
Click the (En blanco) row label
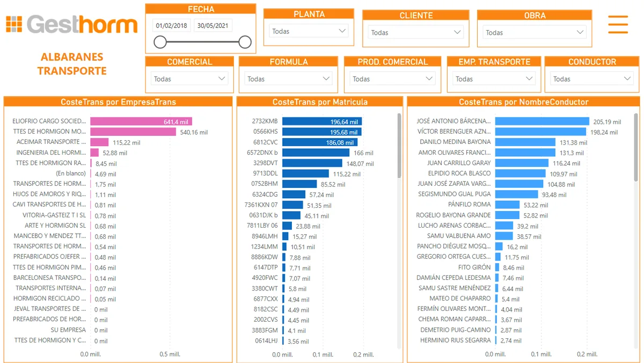coord(71,173)
